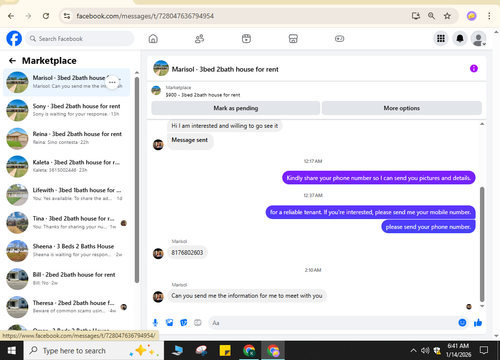Choose a GIF icon in composer
The height and width of the screenshot is (360, 500).
point(198,323)
